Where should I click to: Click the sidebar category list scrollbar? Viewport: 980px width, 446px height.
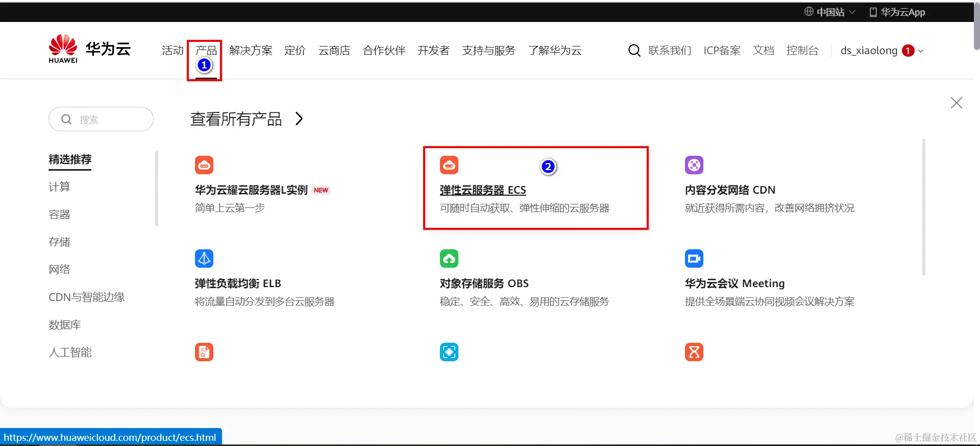click(157, 189)
